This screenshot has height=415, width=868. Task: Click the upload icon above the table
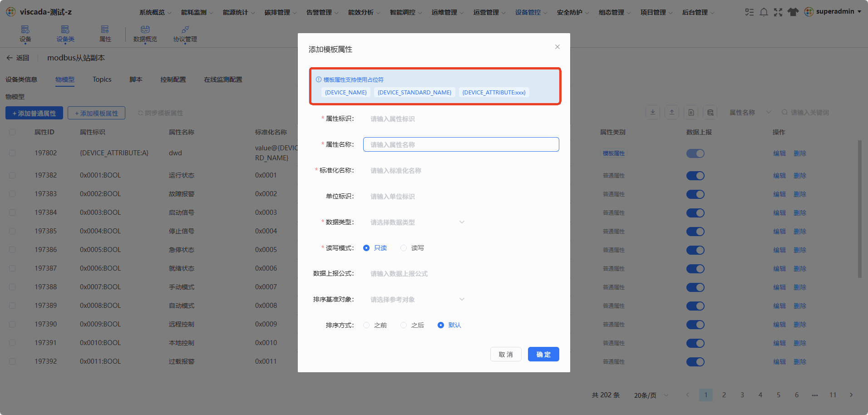(x=672, y=112)
